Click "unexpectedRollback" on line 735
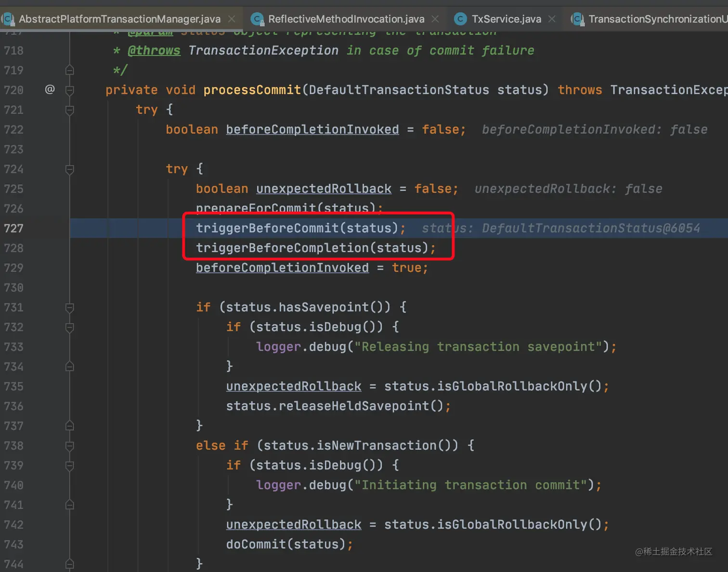 294,386
